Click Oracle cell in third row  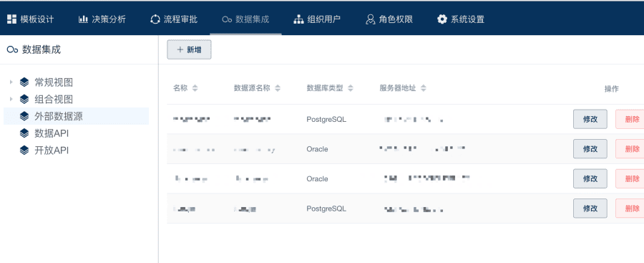[x=317, y=179]
